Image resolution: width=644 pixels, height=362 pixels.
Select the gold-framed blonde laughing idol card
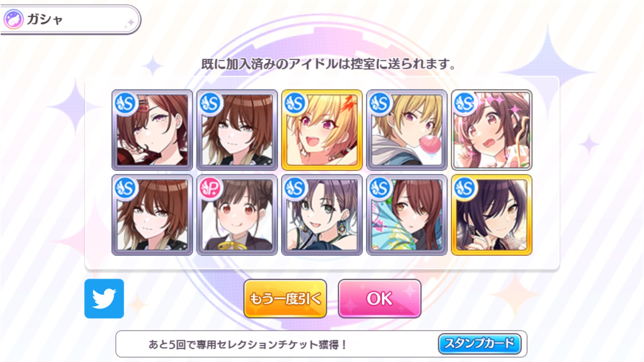(322, 130)
